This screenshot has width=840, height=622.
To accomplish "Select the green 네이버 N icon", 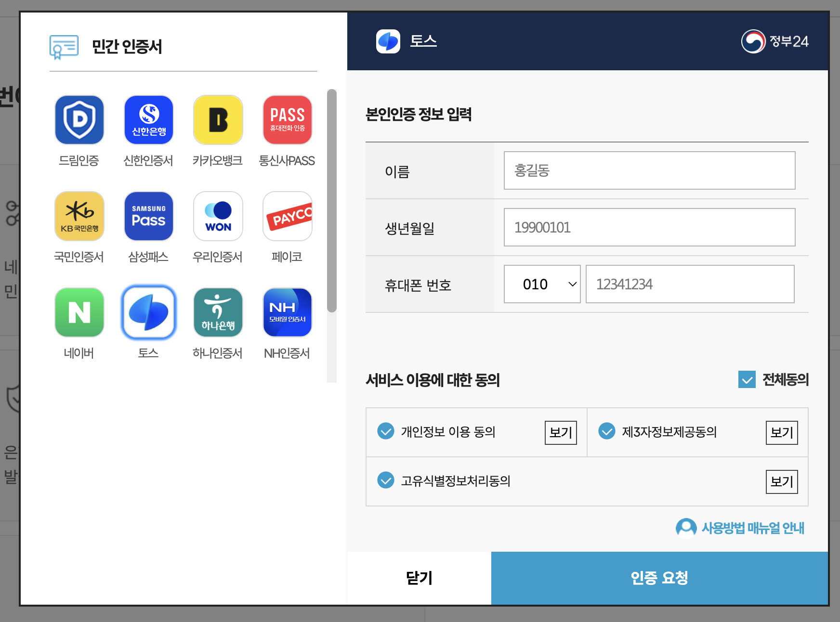I will (x=79, y=312).
